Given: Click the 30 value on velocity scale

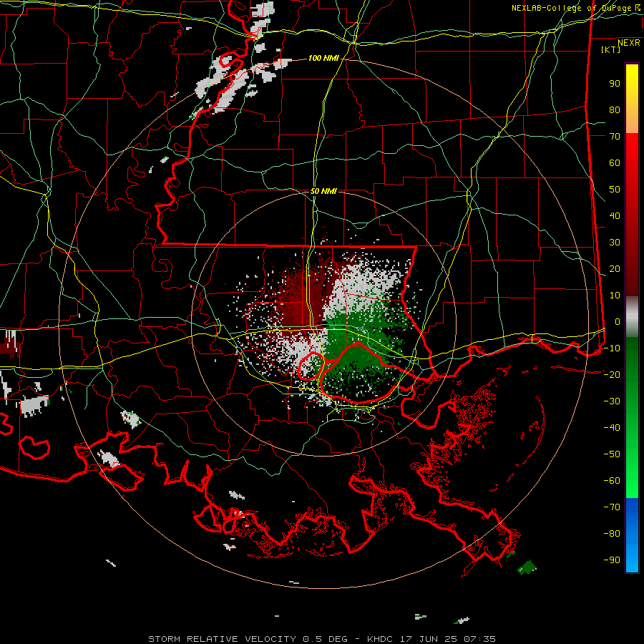Looking at the screenshot, I should (x=615, y=243).
